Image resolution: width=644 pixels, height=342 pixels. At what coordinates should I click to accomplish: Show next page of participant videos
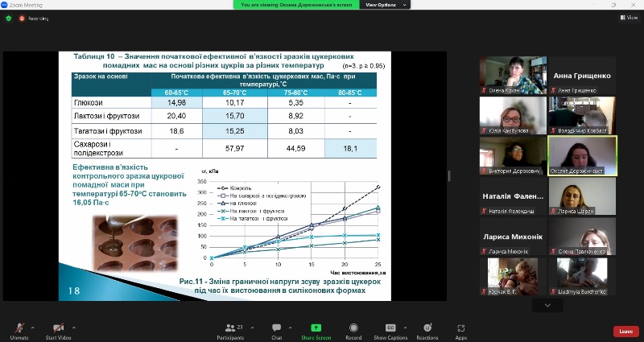[x=547, y=305]
